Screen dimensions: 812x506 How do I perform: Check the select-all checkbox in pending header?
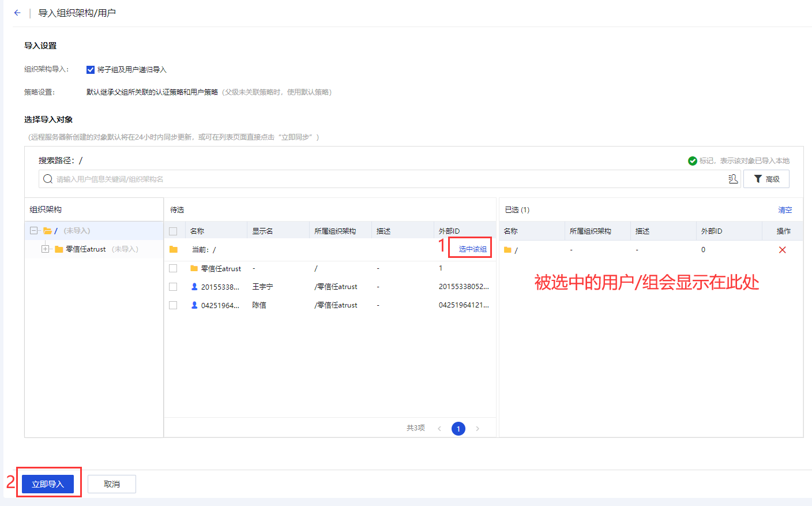[173, 231]
